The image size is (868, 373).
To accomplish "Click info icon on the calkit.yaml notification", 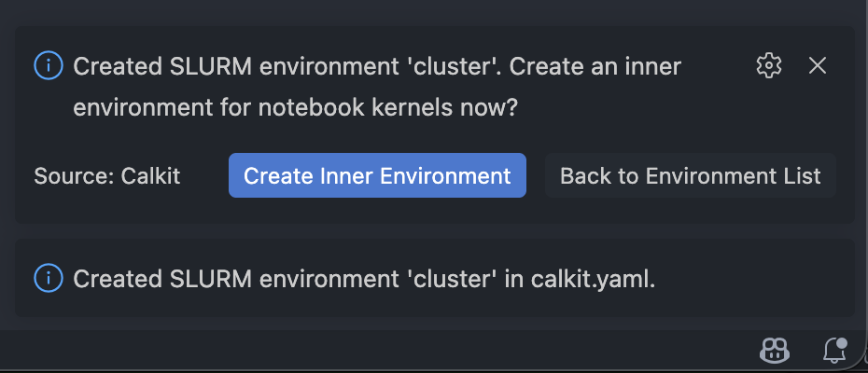I will coord(48,278).
